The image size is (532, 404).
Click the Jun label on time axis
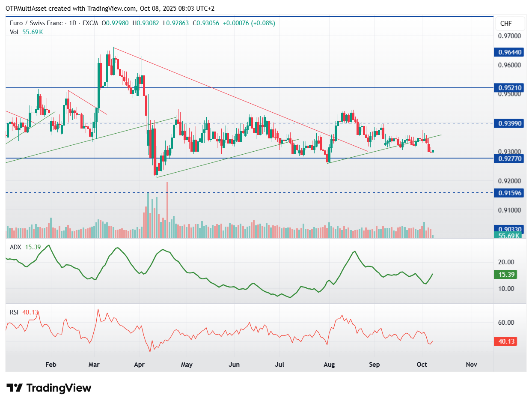pyautogui.click(x=234, y=365)
